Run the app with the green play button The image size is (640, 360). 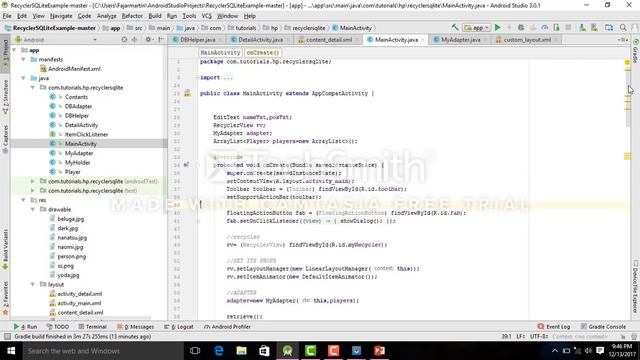(x=498, y=28)
